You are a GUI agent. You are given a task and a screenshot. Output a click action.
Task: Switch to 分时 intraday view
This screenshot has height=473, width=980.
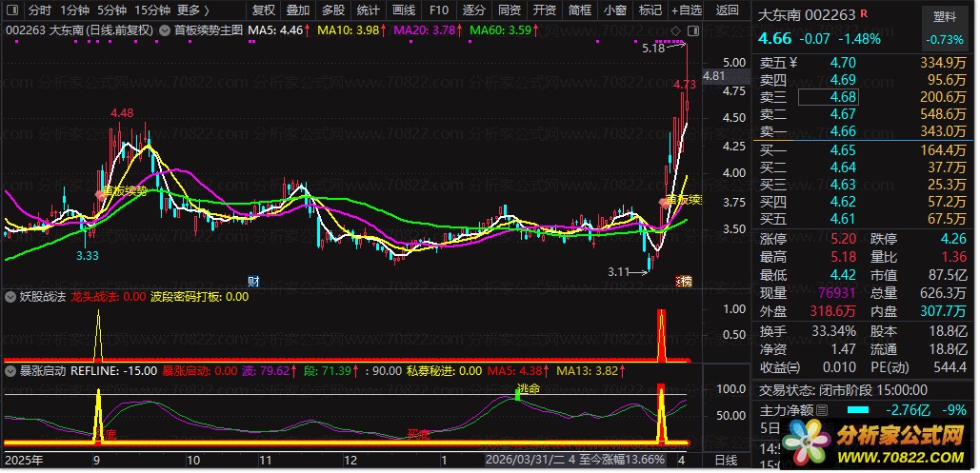pos(40,10)
